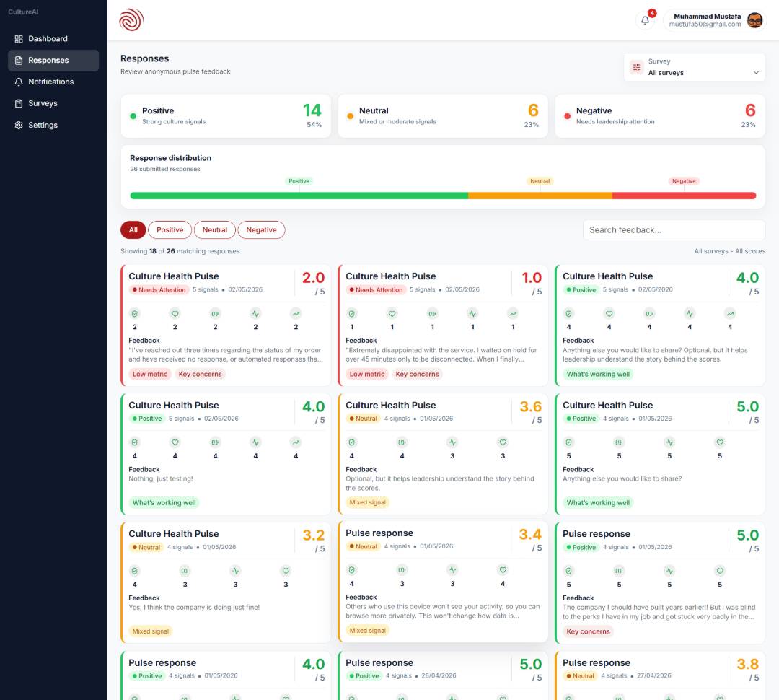This screenshot has width=779, height=700.
Task: Click the red 4 notification badge
Action: pos(652,13)
